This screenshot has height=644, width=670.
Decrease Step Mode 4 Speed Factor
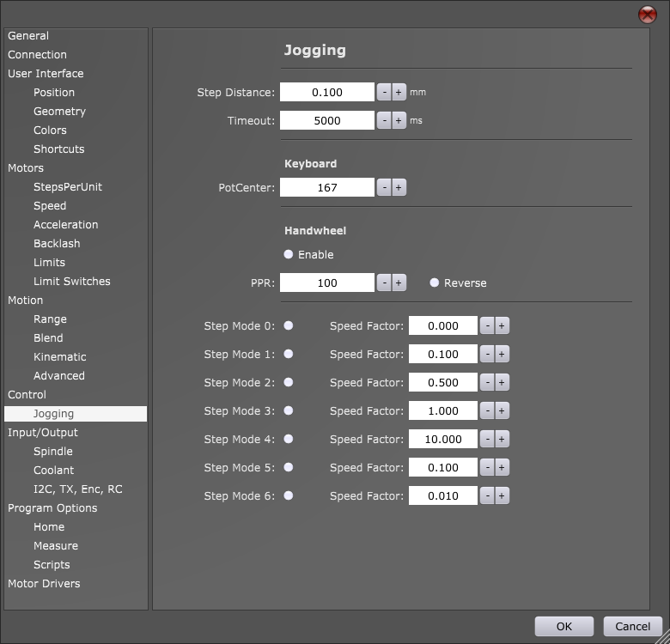(487, 440)
